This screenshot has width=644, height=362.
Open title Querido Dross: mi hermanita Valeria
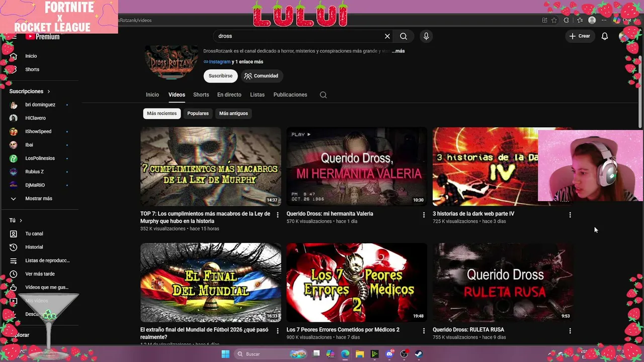[x=330, y=214]
